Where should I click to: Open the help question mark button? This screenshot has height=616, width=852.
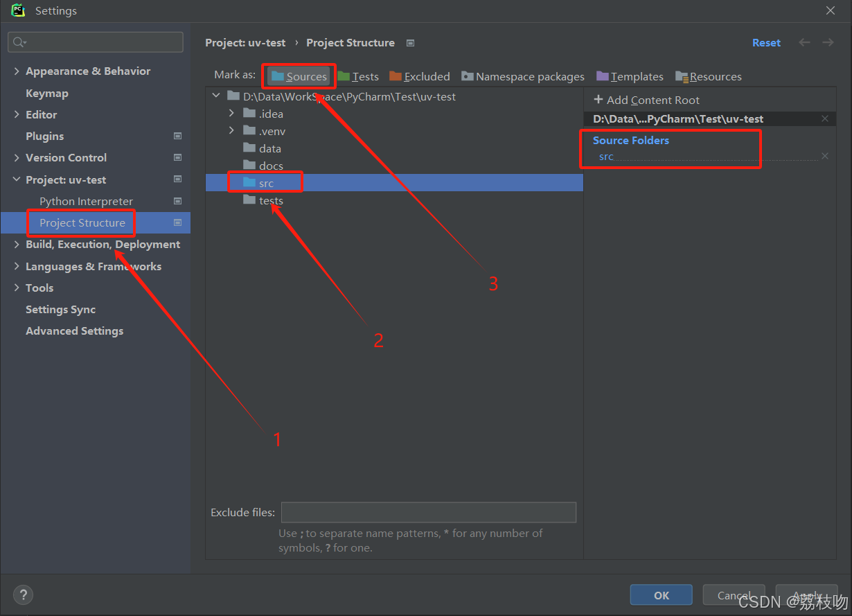pos(23,595)
